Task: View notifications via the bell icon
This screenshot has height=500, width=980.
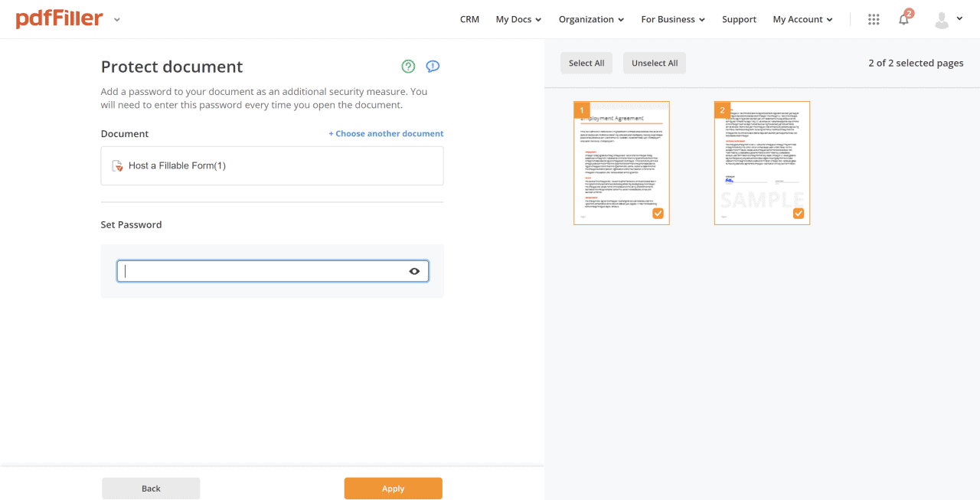Action: [x=903, y=19]
